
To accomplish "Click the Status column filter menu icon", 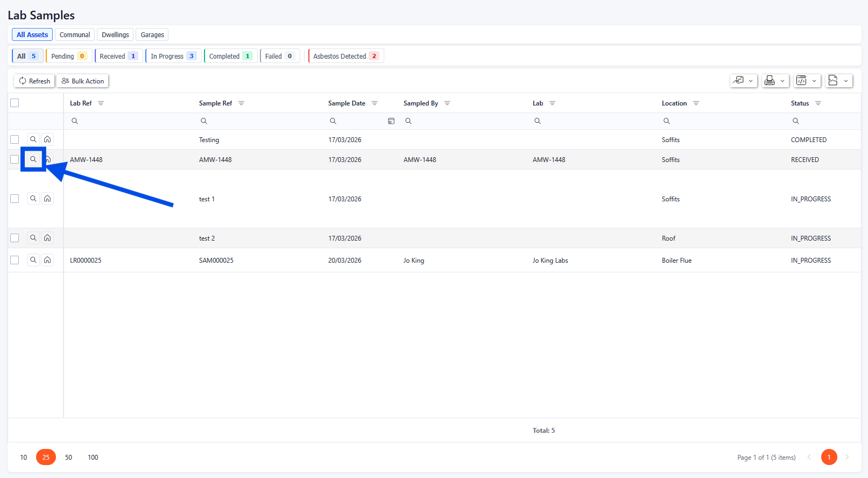I will (x=818, y=103).
